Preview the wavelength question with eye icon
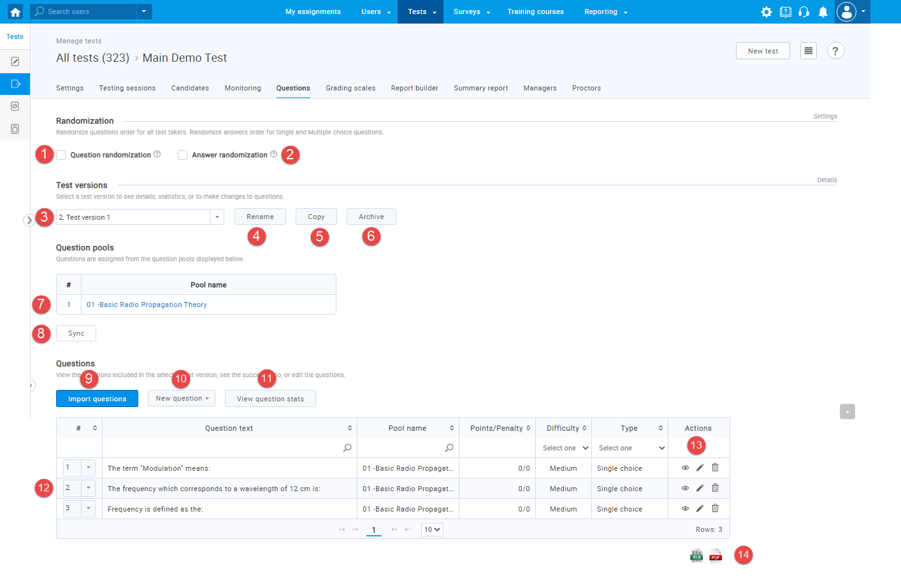The width and height of the screenshot is (901, 588). point(685,488)
